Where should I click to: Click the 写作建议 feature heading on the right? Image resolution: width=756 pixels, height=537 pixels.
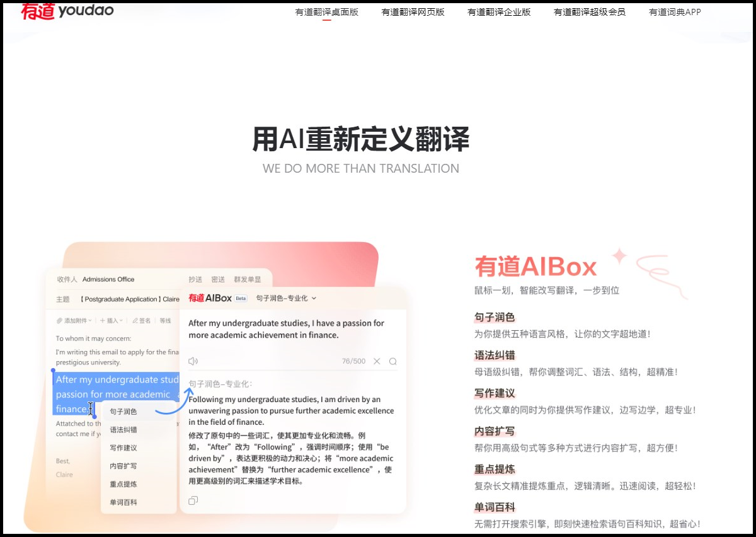495,393
